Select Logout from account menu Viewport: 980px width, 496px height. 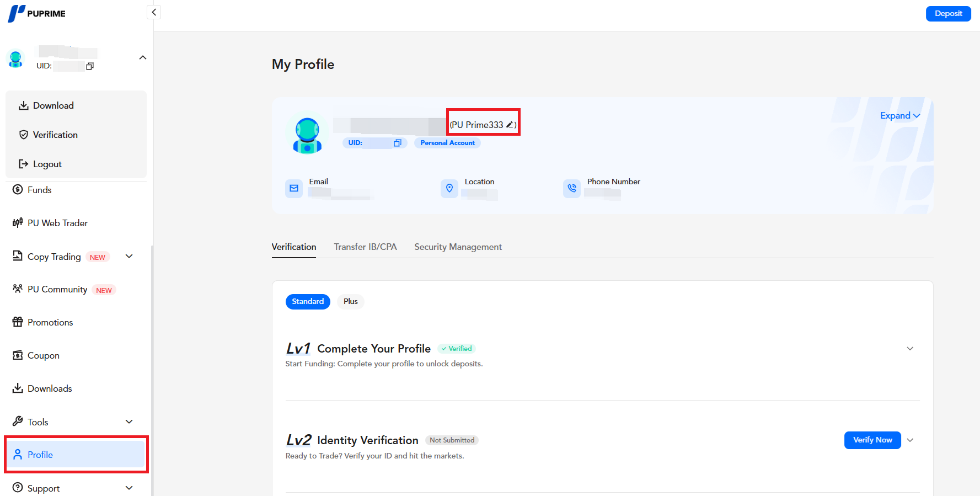coord(47,164)
